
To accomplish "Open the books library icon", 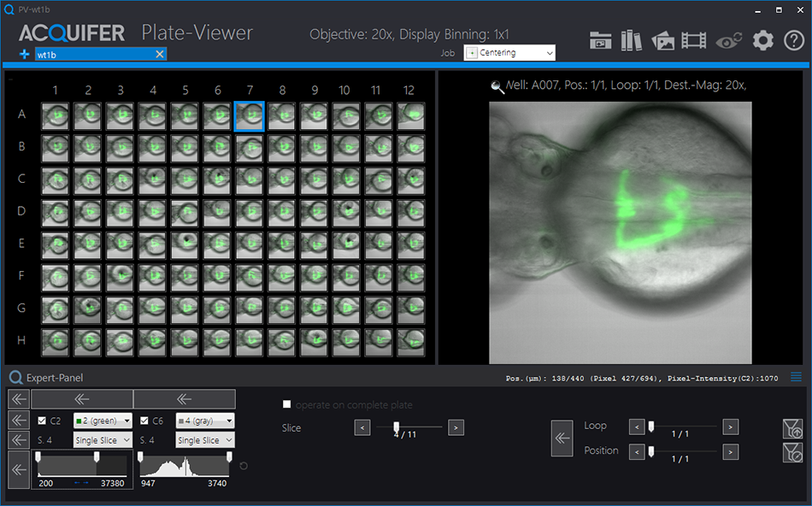I will click(631, 40).
